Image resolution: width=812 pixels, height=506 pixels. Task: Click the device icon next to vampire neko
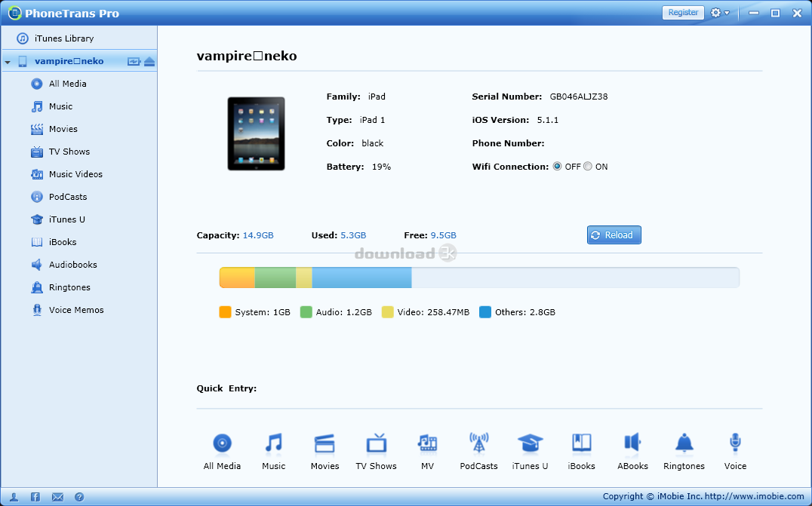point(23,61)
